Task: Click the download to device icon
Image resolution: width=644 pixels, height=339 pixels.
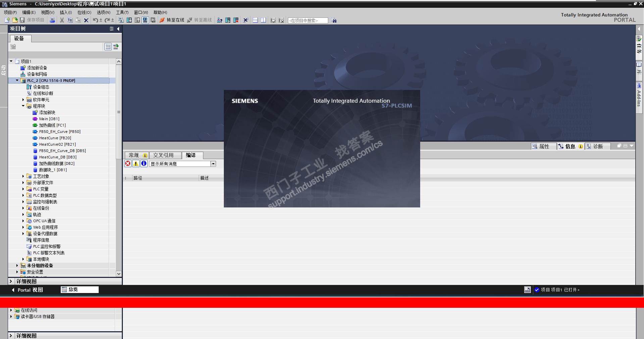Action: pos(129,20)
